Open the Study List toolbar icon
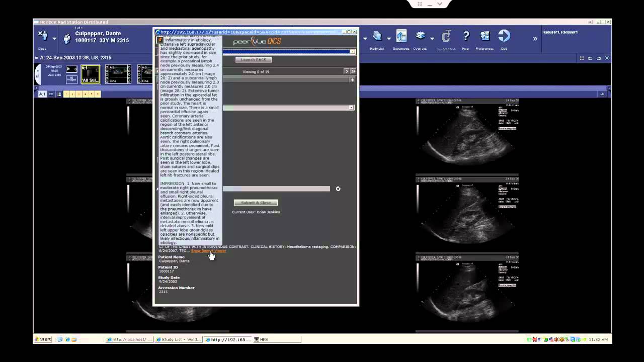This screenshot has width=644, height=362. coord(377,37)
